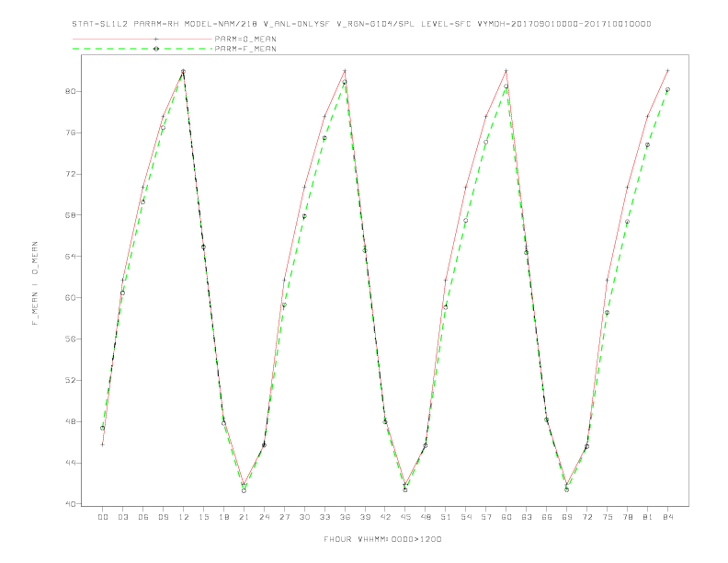The width and height of the screenshot is (728, 563).
Task: Click the x-axis forecast hour label 48
Action: 426,517
